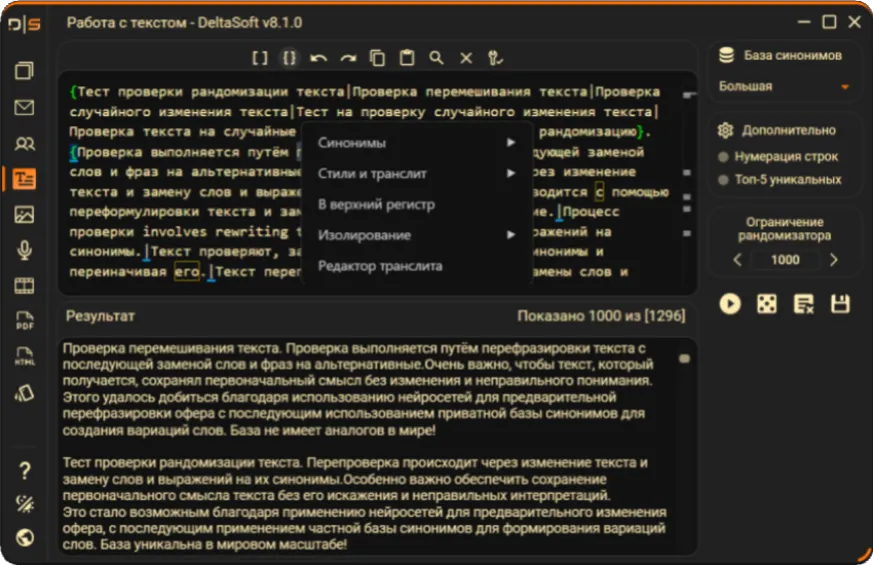Redo edit in toolbar
The image size is (873, 565).
pyautogui.click(x=349, y=58)
